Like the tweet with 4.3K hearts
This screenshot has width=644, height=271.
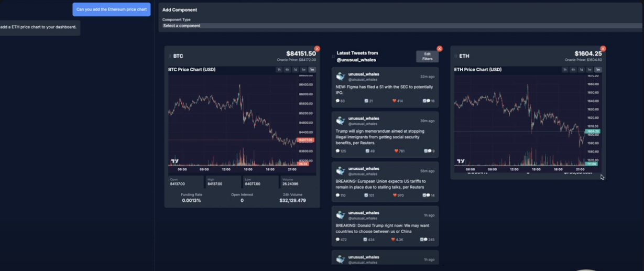(394, 240)
